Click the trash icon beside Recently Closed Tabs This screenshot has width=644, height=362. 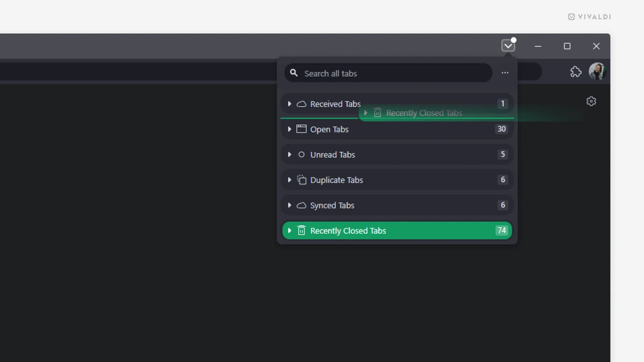tap(302, 230)
